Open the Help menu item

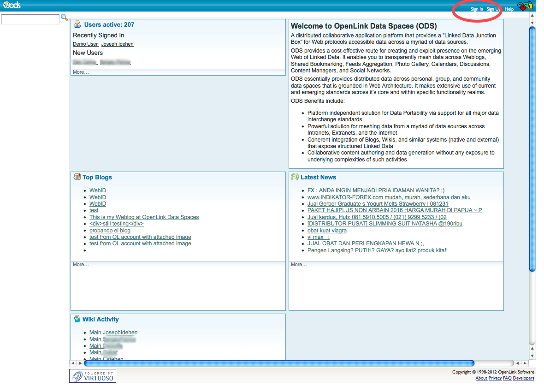point(509,9)
